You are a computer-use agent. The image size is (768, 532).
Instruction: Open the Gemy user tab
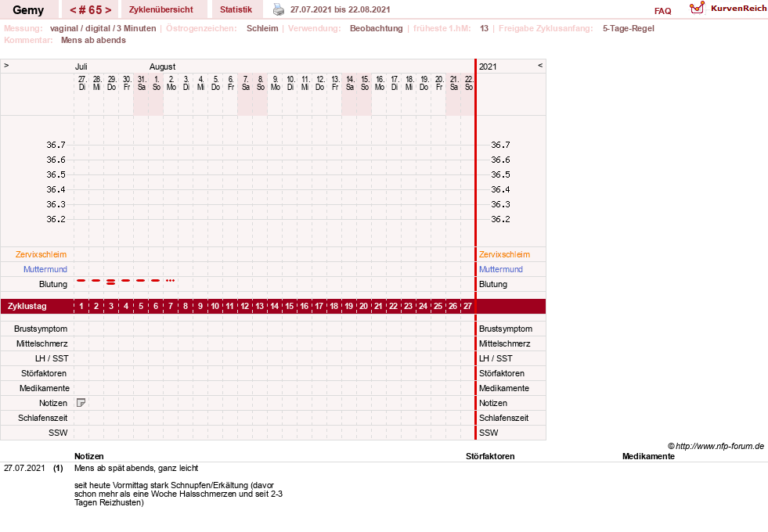tap(28, 10)
